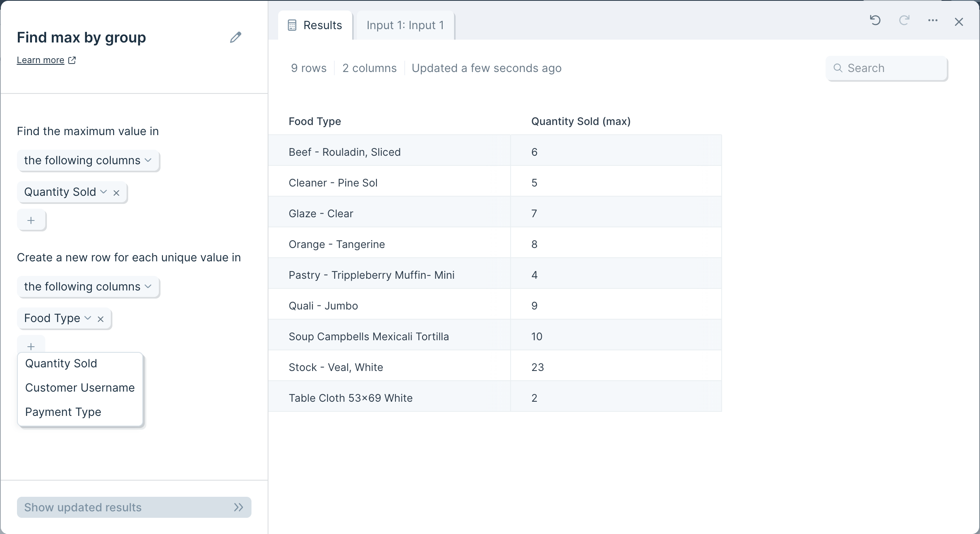Screen dimensions: 980x534
Task: Click the Search input field
Action: pos(887,68)
